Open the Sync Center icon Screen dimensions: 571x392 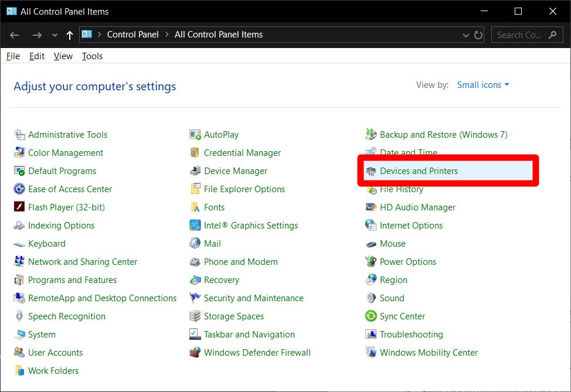pyautogui.click(x=371, y=316)
